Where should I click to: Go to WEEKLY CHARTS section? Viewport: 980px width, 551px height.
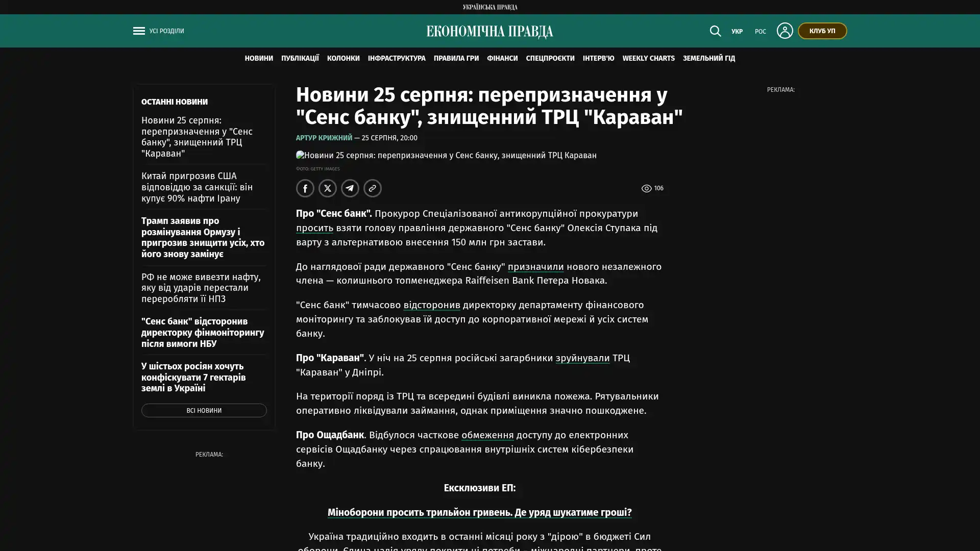click(x=649, y=59)
